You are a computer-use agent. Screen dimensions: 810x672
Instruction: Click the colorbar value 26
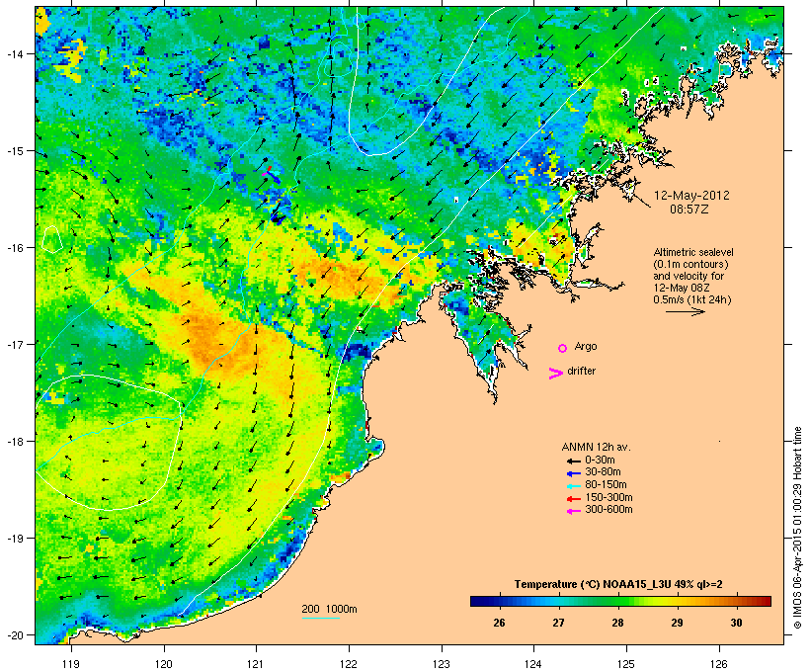(499, 623)
